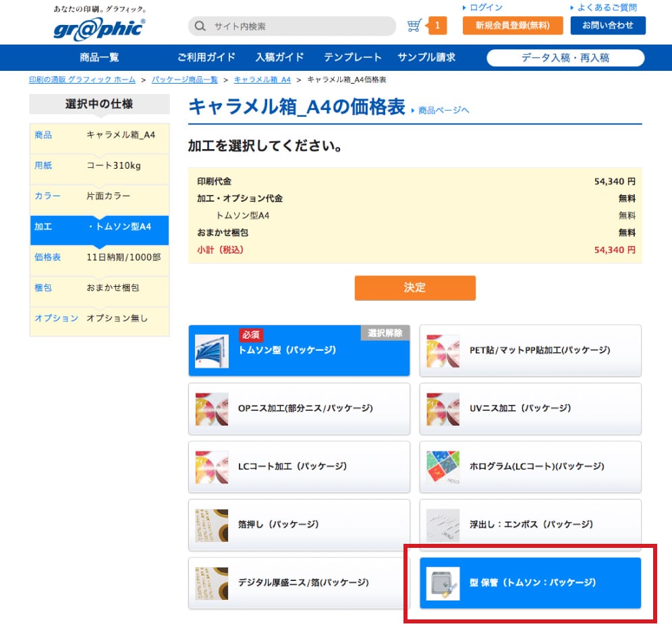Click the 箔押し thumbnail image
Screen dimensions: 672x641
tap(212, 525)
